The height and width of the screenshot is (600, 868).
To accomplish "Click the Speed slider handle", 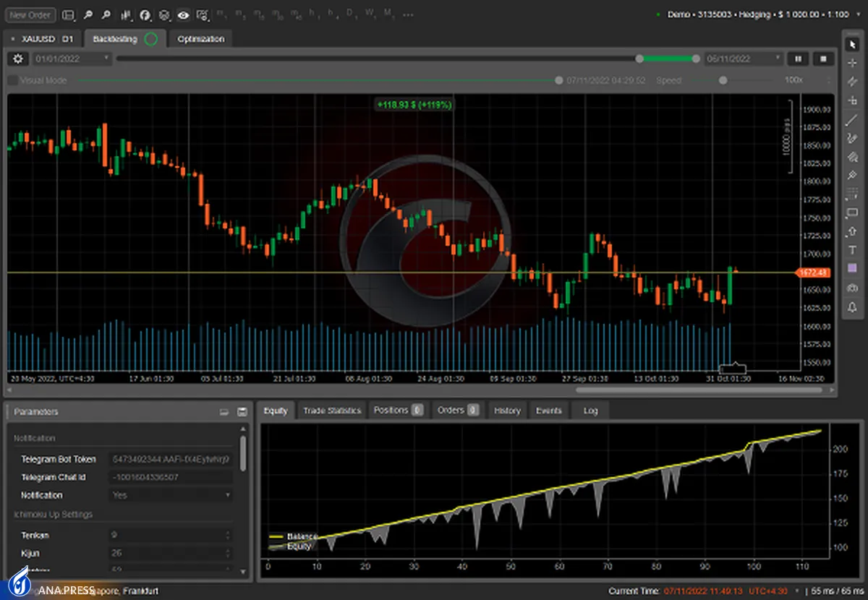I will (723, 80).
